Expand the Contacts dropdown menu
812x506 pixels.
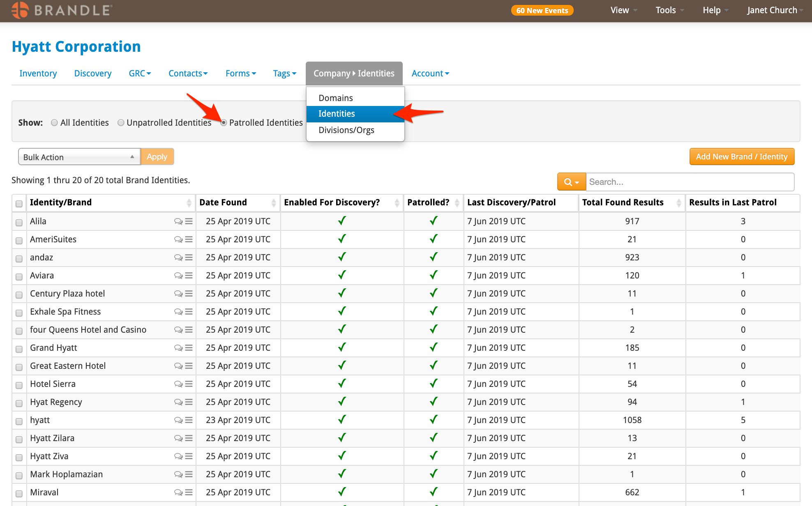point(188,74)
